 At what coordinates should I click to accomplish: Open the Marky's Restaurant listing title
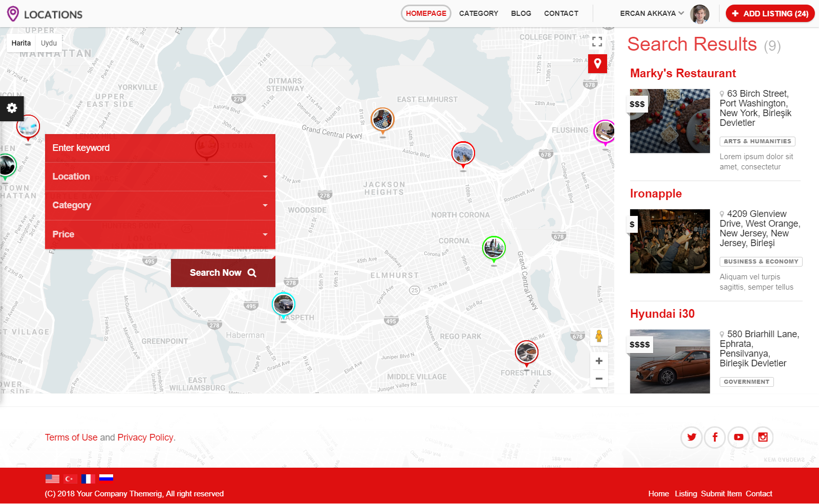[683, 73]
